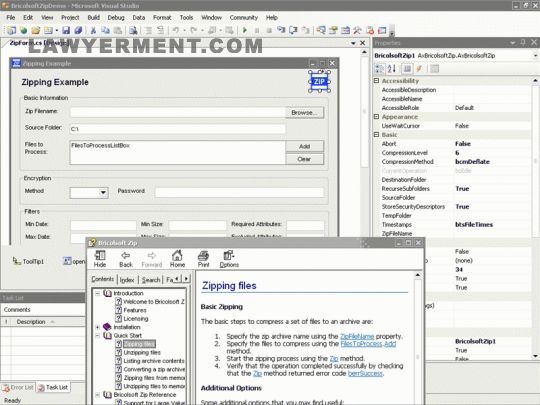Switch to the Search tab in help
This screenshot has width=540, height=405.
(151, 280)
